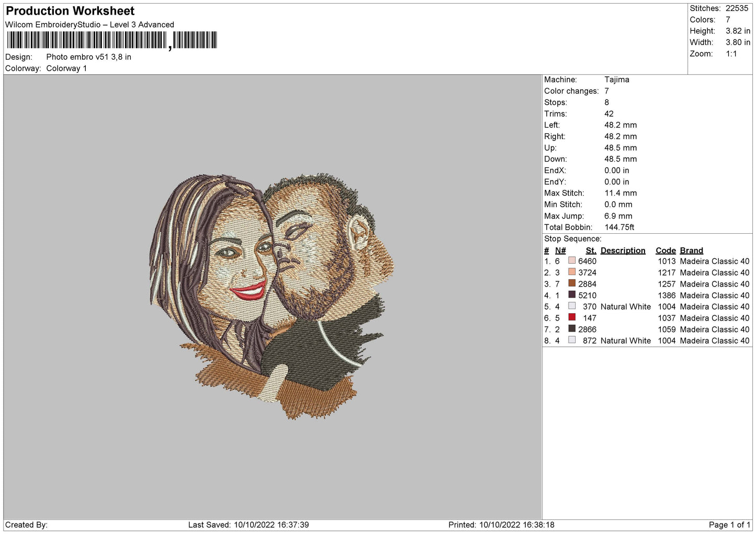Click the brown swatch beside 2884 stitches
Screen dimensions: 756x534
click(572, 283)
